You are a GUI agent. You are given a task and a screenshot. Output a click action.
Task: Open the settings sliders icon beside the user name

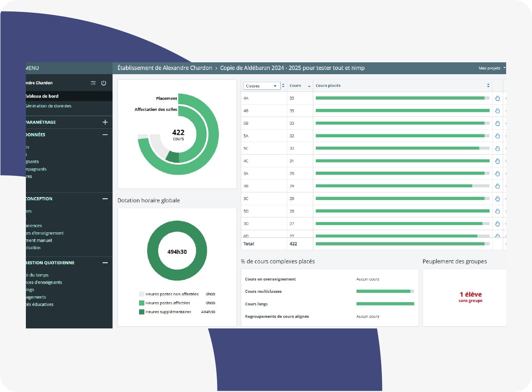93,83
